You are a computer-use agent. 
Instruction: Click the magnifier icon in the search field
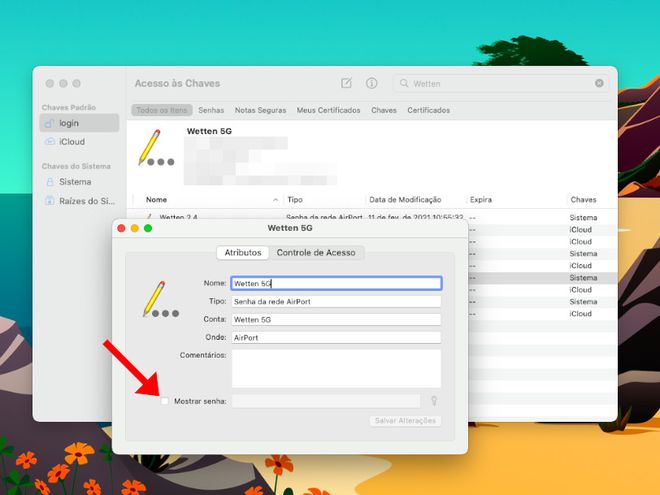(404, 83)
